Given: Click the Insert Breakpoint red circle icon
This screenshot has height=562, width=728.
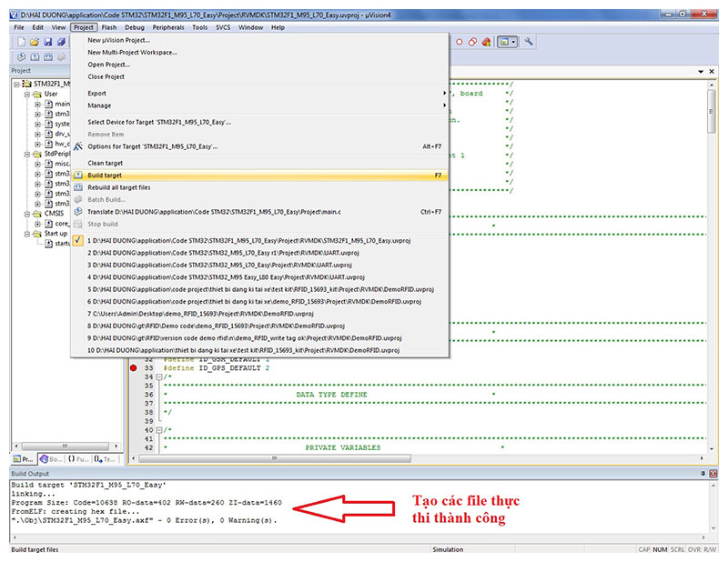Looking at the screenshot, I should (459, 42).
